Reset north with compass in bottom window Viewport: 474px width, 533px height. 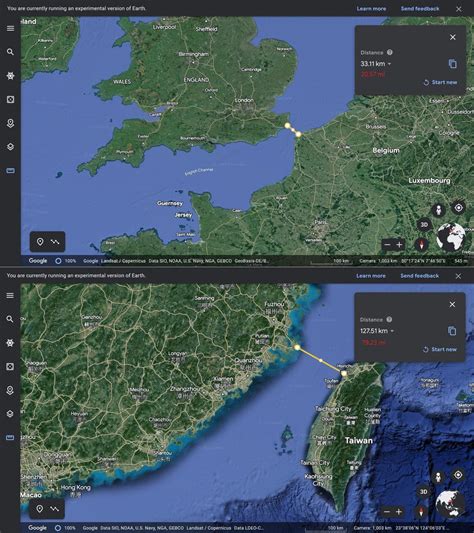(x=421, y=512)
